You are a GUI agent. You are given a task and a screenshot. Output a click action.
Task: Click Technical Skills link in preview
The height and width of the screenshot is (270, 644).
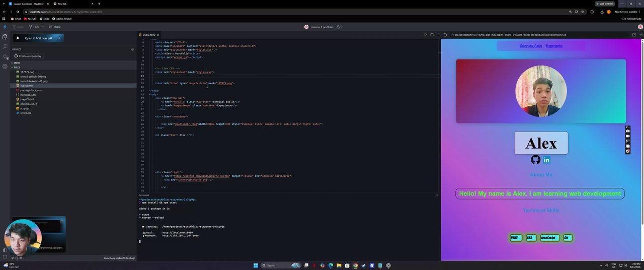(531, 46)
